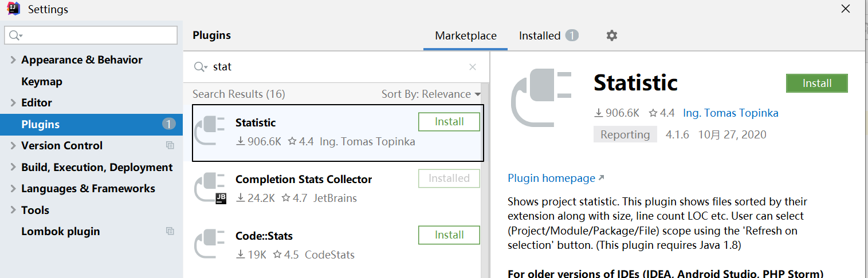This screenshot has height=278, width=868.
Task: Select Plugins in the settings tree
Action: [x=92, y=124]
